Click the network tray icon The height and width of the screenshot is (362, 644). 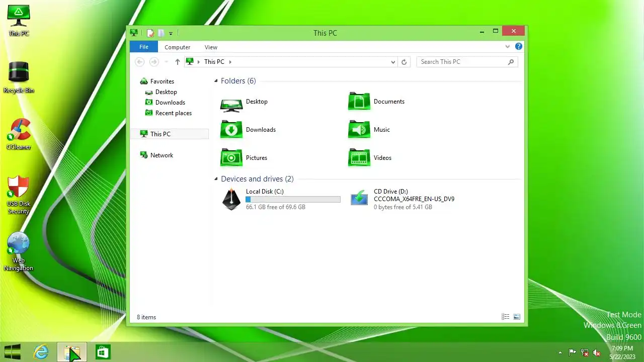coord(585,352)
